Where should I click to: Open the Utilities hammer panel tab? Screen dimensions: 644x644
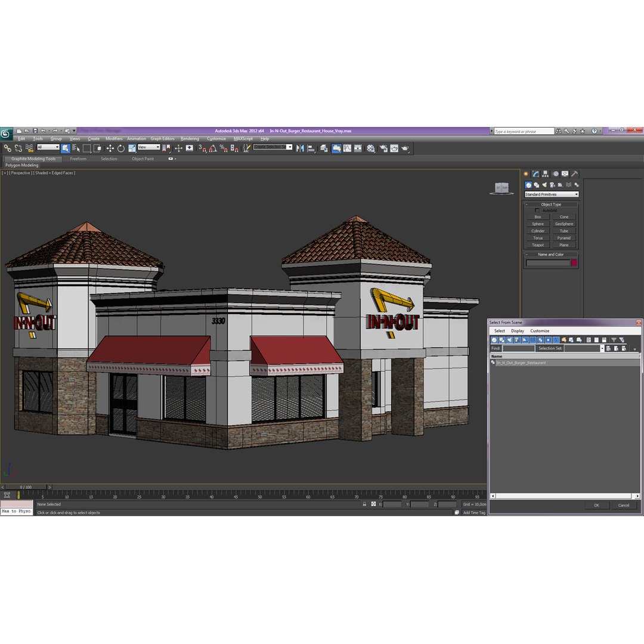click(575, 174)
